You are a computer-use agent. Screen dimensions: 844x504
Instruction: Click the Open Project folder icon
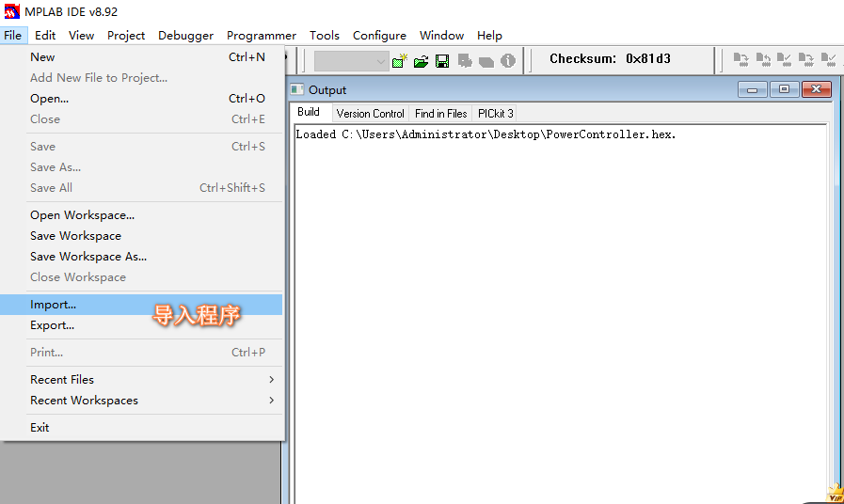(421, 61)
